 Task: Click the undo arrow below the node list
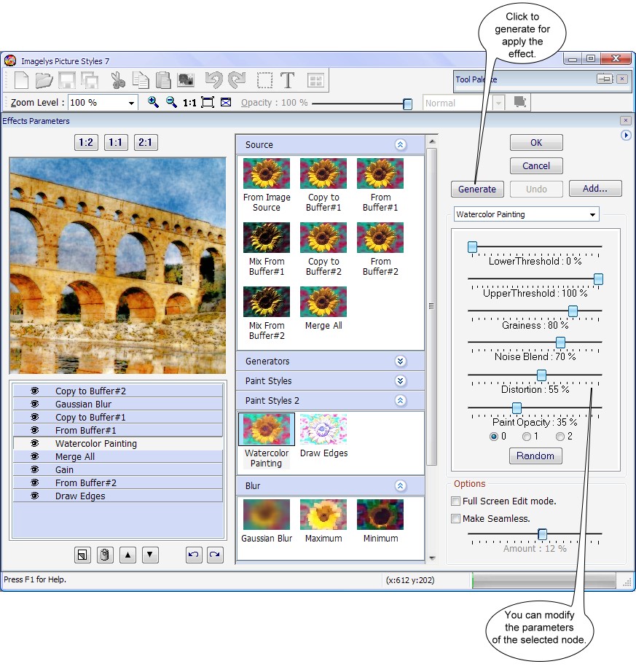coord(193,555)
